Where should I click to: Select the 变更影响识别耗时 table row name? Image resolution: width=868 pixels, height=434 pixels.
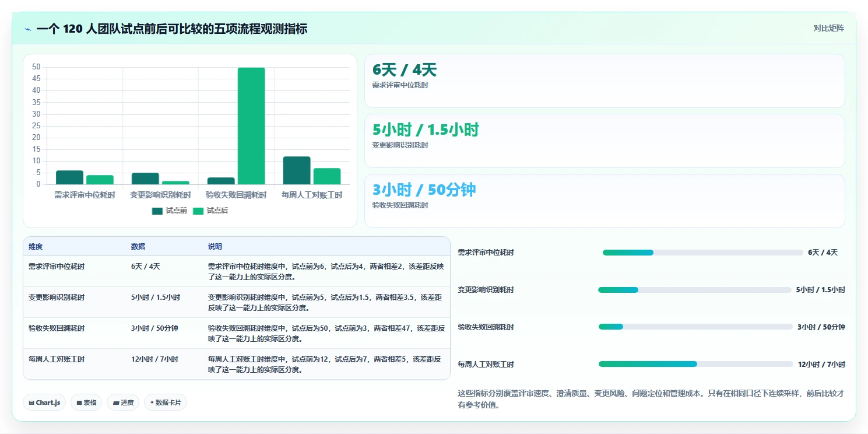[x=57, y=297]
